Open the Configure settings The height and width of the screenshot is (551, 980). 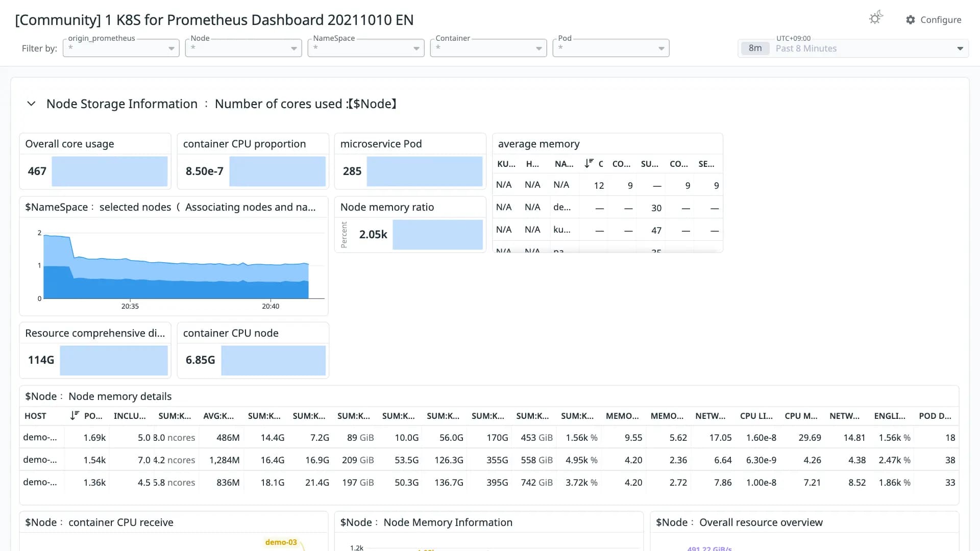(x=934, y=19)
